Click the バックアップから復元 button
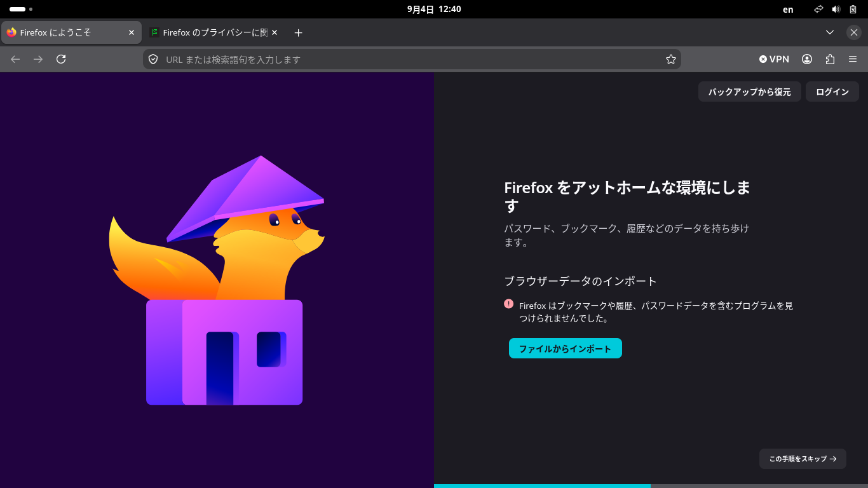 pyautogui.click(x=750, y=91)
